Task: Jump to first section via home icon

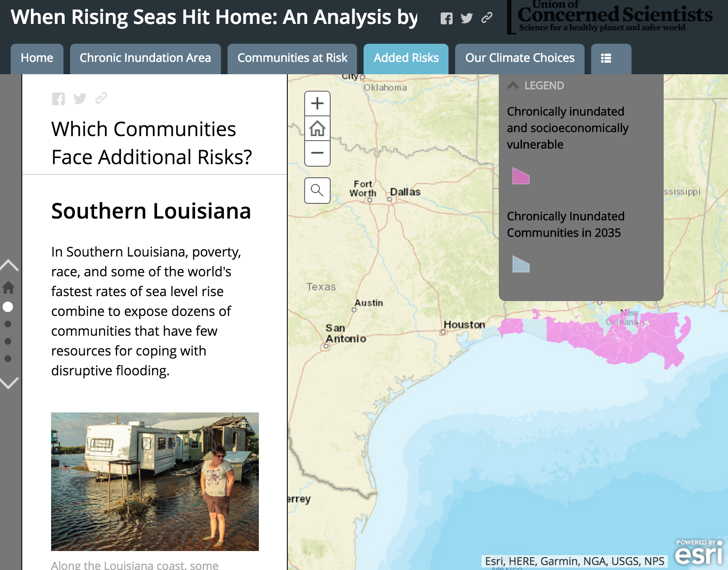Action: coord(8,287)
